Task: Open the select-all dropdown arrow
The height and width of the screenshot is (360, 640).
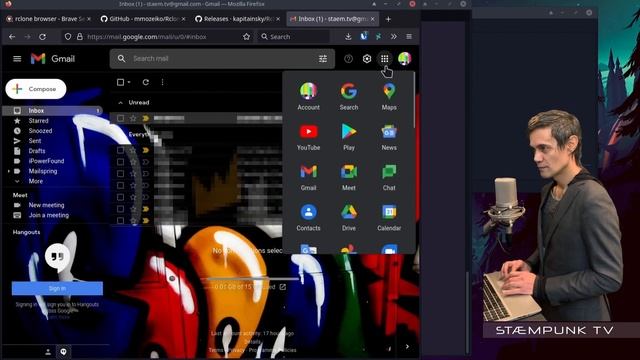Action: pyautogui.click(x=129, y=82)
